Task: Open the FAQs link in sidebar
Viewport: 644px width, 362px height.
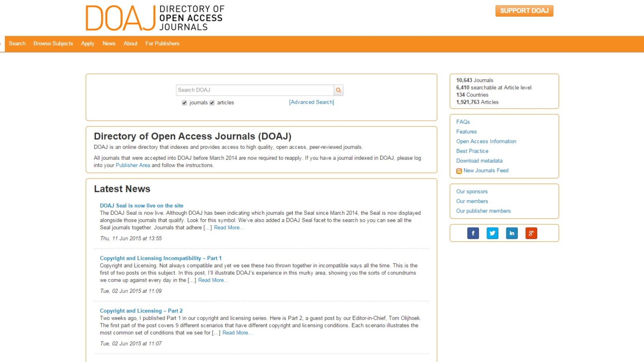Action: pos(463,122)
